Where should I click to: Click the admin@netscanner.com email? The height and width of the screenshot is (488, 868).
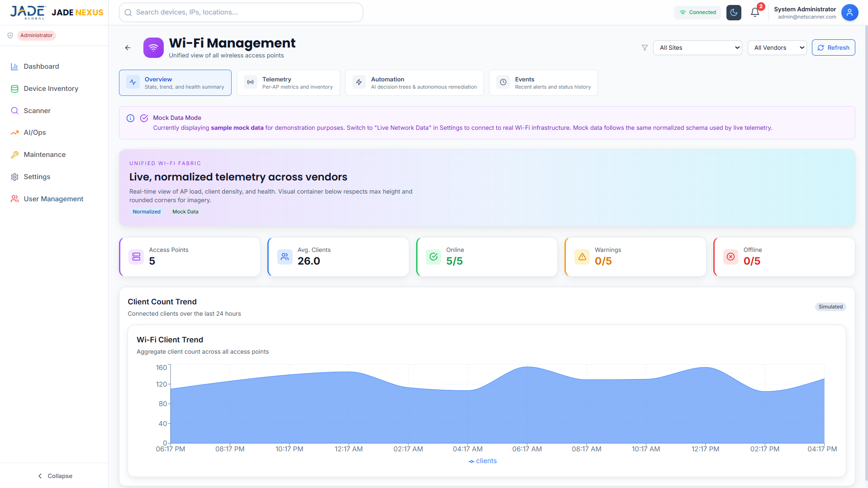pos(807,17)
